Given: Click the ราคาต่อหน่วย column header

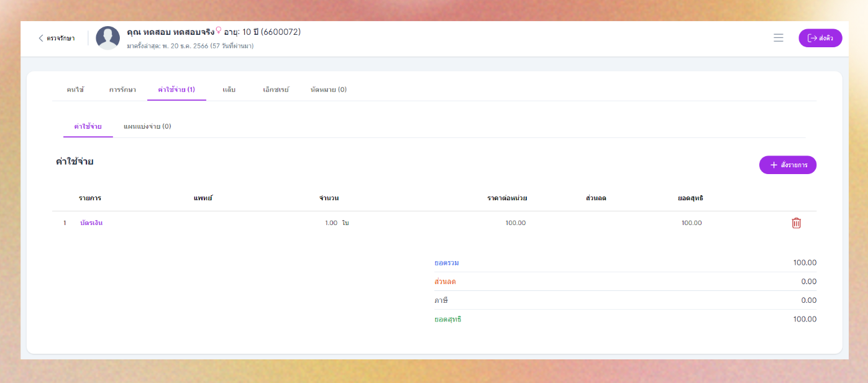Looking at the screenshot, I should pyautogui.click(x=507, y=198).
